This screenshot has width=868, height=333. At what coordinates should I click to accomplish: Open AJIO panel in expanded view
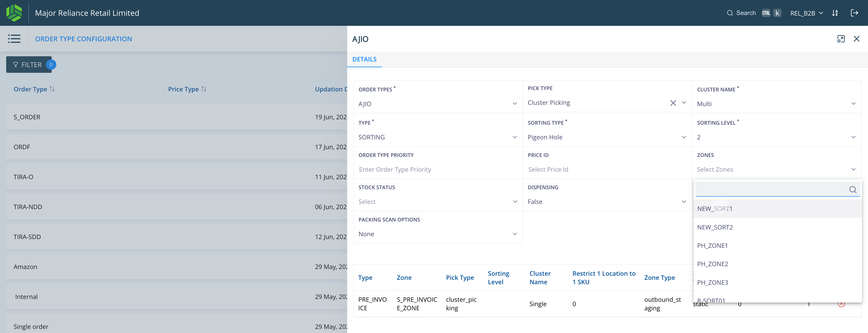pos(841,39)
